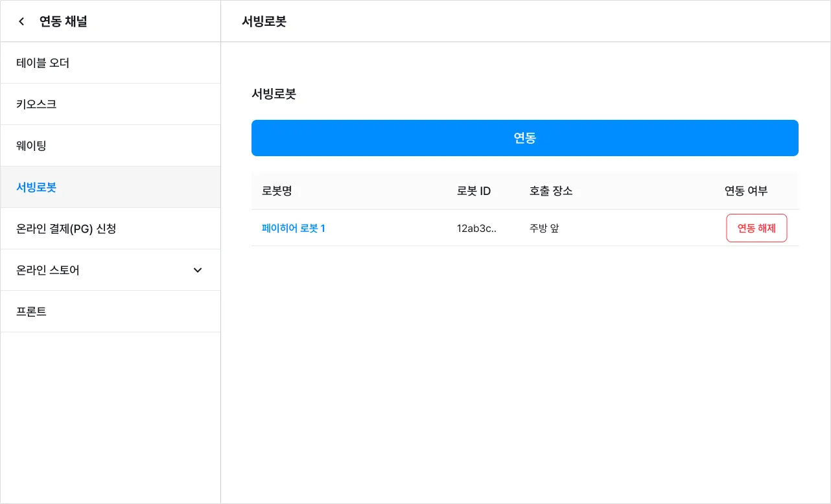This screenshot has width=831, height=504.
Task: Click the 로봇 ID column header
Action: click(x=474, y=190)
